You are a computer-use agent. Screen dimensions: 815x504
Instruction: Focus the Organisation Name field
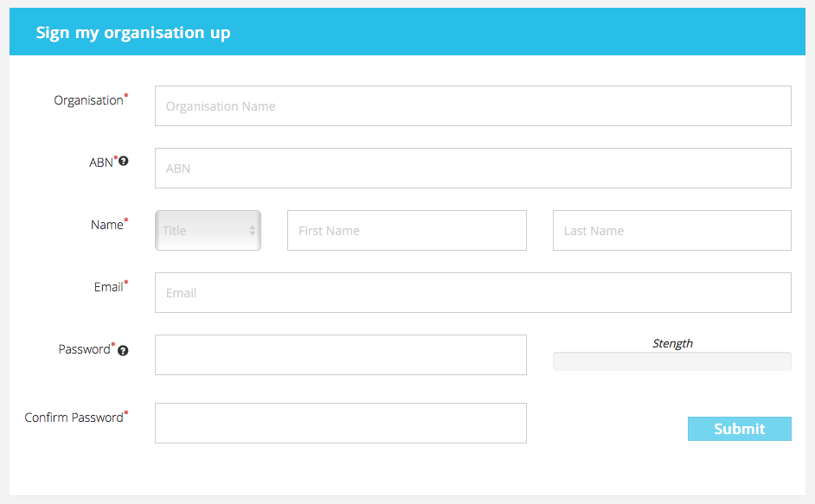click(x=473, y=106)
